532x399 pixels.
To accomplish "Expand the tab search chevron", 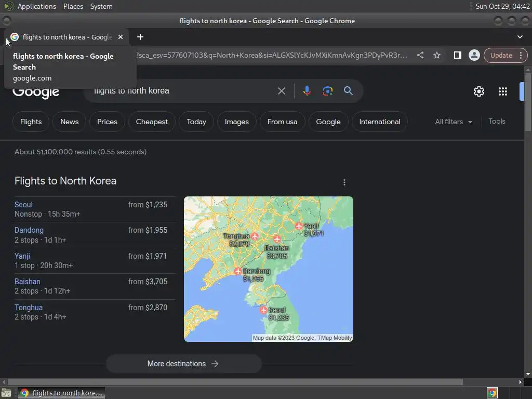I will point(520,37).
